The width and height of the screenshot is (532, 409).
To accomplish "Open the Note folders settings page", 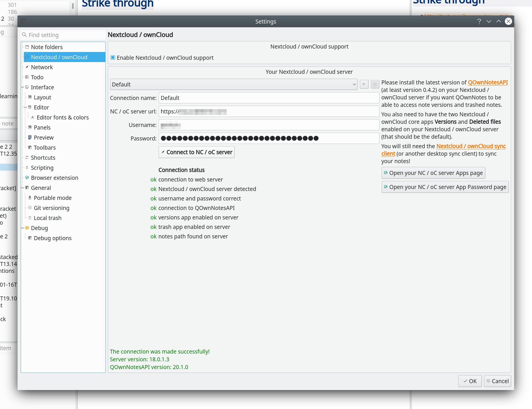I will pyautogui.click(x=47, y=47).
